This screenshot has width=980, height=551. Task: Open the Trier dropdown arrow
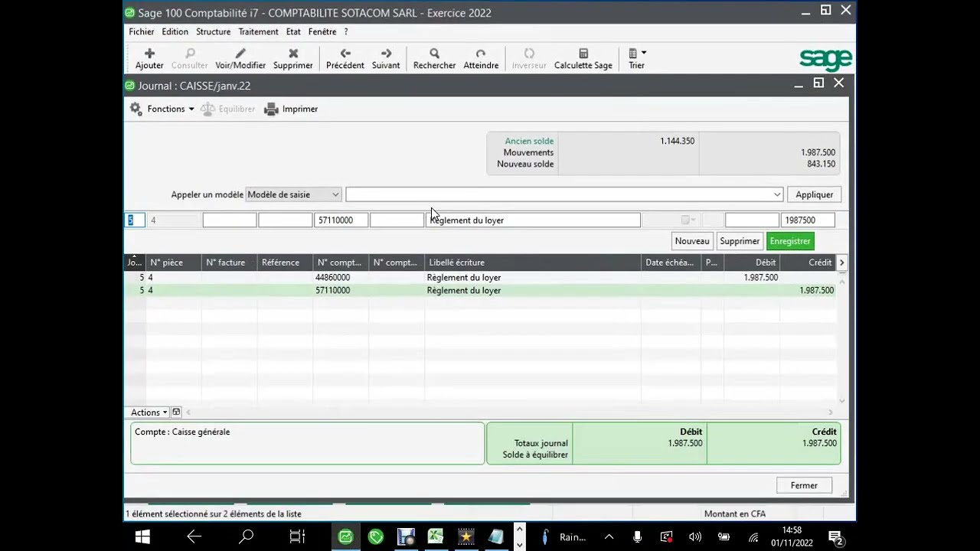(644, 53)
